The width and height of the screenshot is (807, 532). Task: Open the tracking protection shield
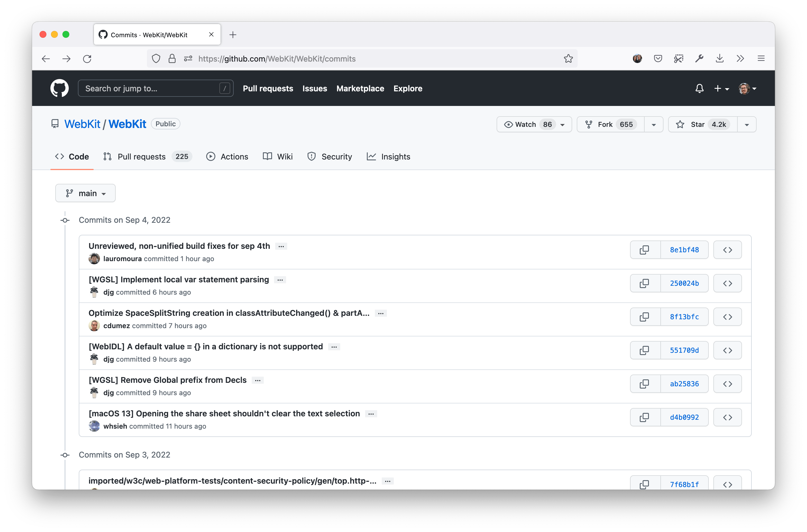pos(156,58)
